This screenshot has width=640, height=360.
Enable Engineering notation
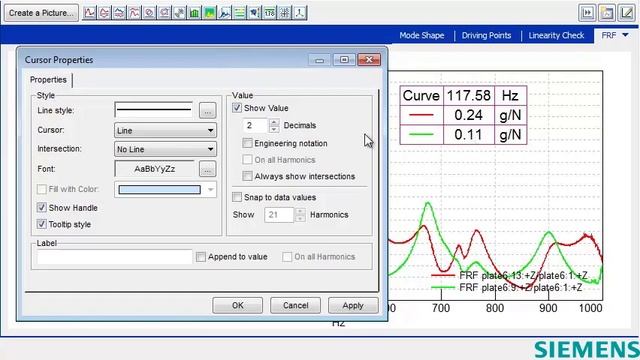tap(247, 143)
